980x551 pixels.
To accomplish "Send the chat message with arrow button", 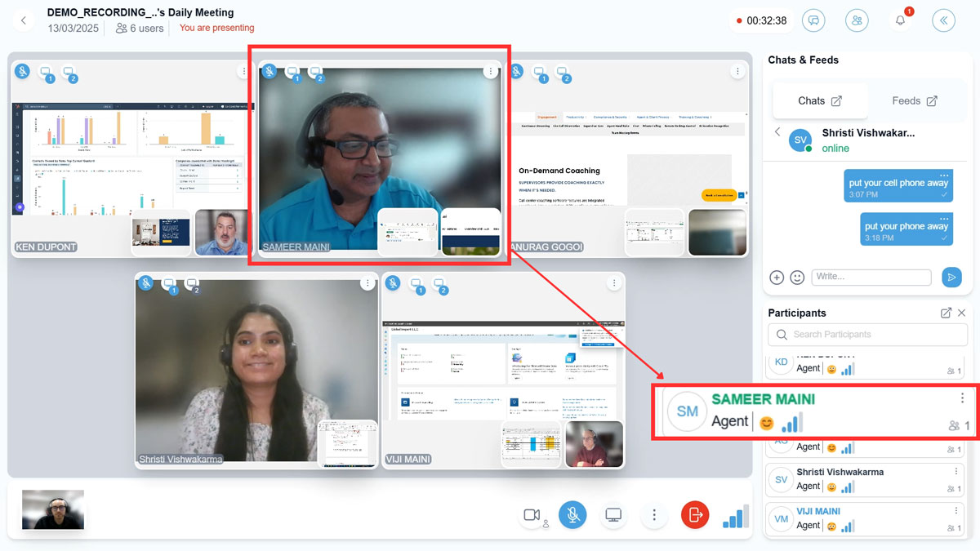I will 951,278.
